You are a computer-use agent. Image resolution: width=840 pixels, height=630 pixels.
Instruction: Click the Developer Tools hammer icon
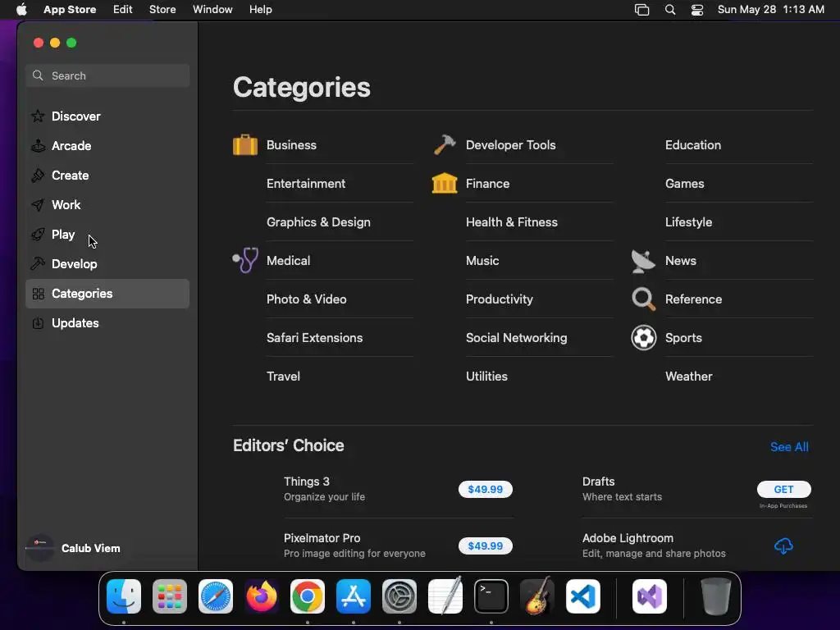[445, 144]
